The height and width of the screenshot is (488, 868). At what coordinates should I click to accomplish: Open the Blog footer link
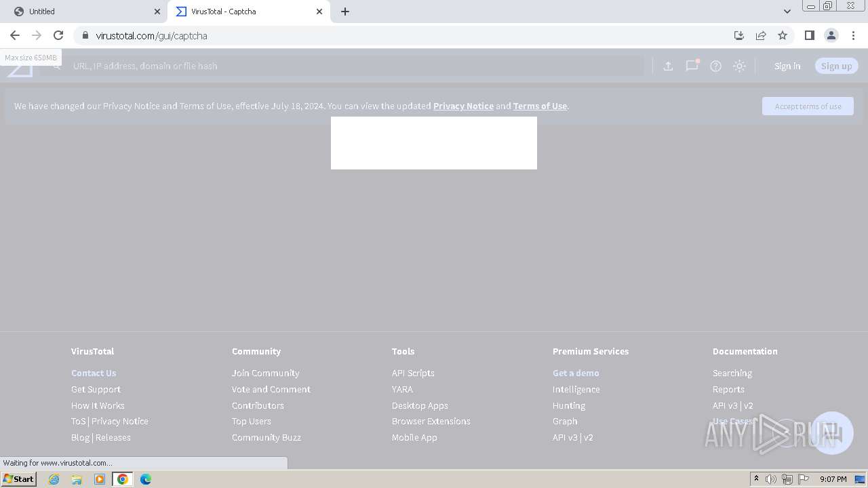point(80,437)
